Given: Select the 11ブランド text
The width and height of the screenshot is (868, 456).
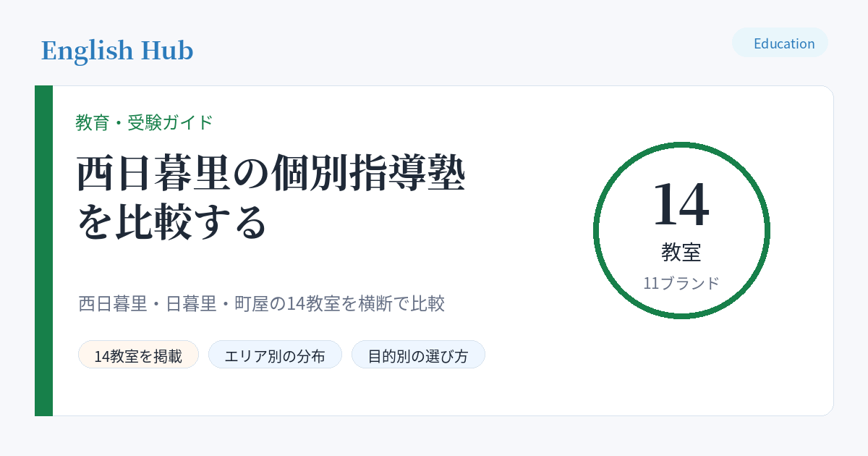Looking at the screenshot, I should click(x=681, y=283).
